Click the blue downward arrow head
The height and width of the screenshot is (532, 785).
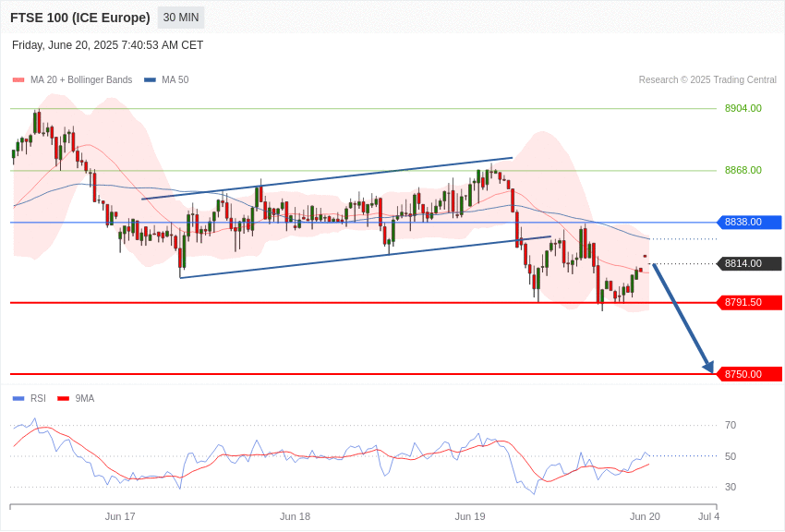(x=708, y=367)
